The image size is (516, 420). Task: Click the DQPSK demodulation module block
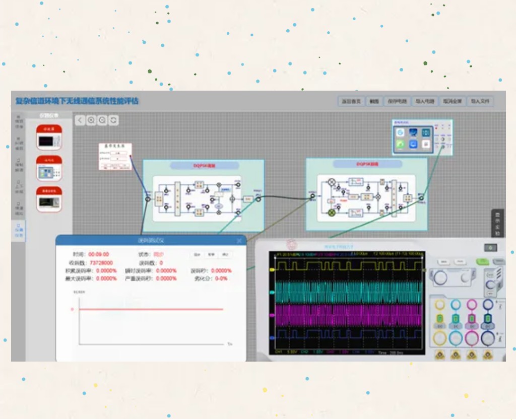[x=366, y=194]
